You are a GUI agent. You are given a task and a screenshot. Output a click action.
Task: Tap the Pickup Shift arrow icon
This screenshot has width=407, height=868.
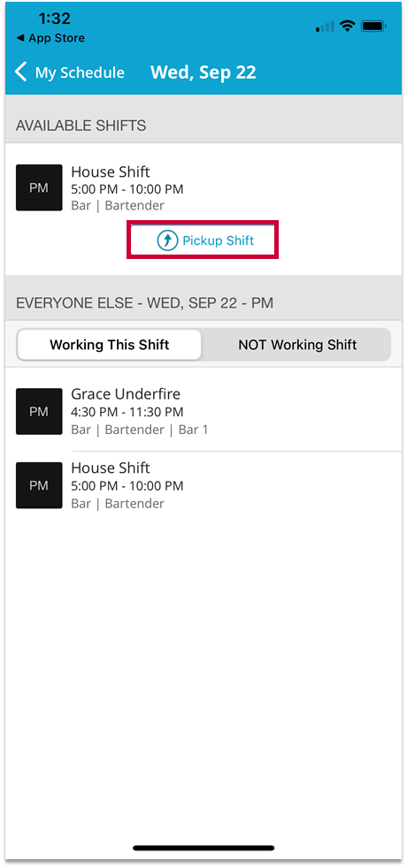click(167, 240)
